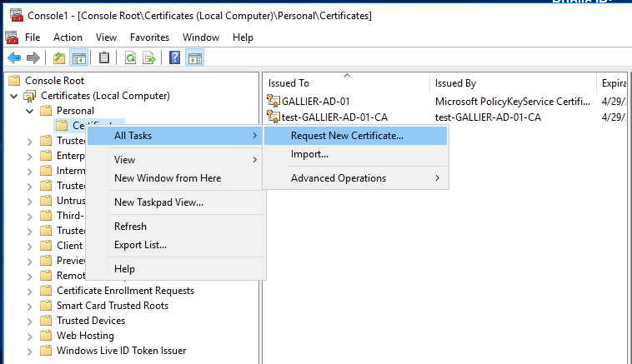Expand the Certificate Enrollment Requests node
The height and width of the screenshot is (364, 632).
click(30, 292)
